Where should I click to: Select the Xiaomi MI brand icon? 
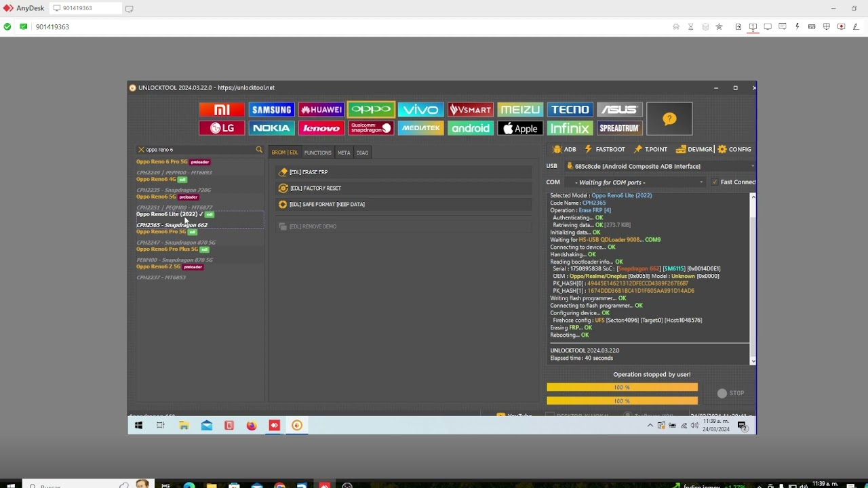(x=222, y=110)
